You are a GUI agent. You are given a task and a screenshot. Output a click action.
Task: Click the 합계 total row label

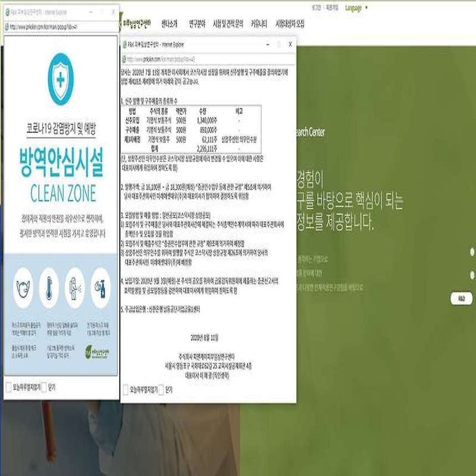coord(155,148)
